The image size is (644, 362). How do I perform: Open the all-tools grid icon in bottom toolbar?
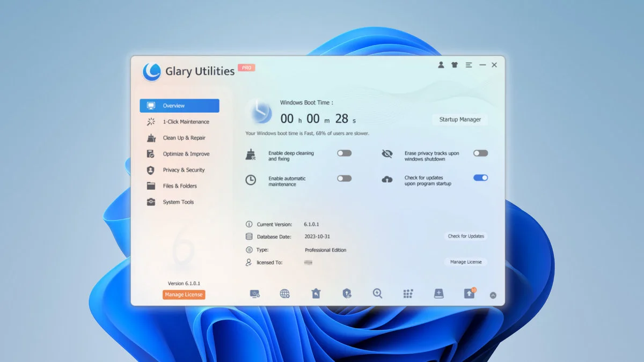(x=407, y=293)
